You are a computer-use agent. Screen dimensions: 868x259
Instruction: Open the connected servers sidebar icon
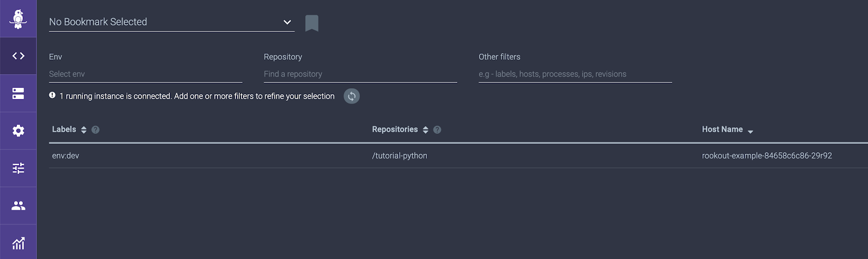(18, 93)
